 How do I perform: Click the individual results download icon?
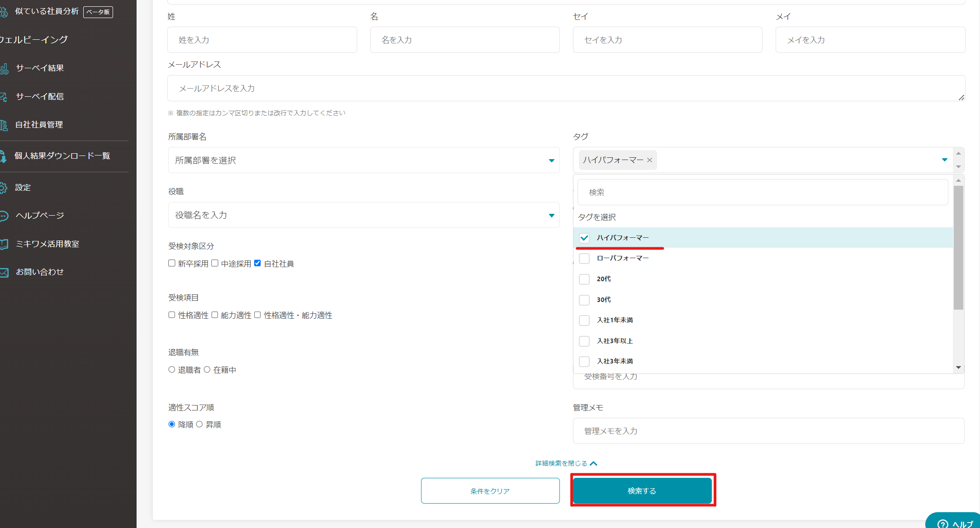(x=3, y=156)
